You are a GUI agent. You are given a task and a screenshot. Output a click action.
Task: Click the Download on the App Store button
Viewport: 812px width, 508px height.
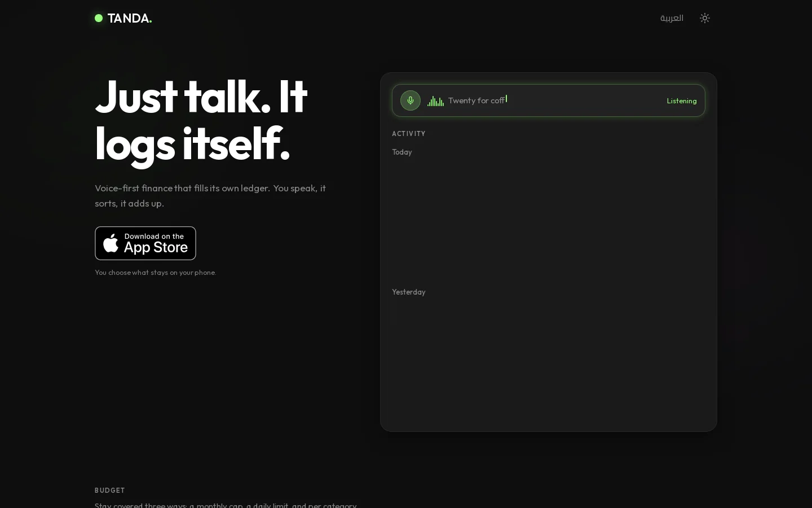click(145, 243)
